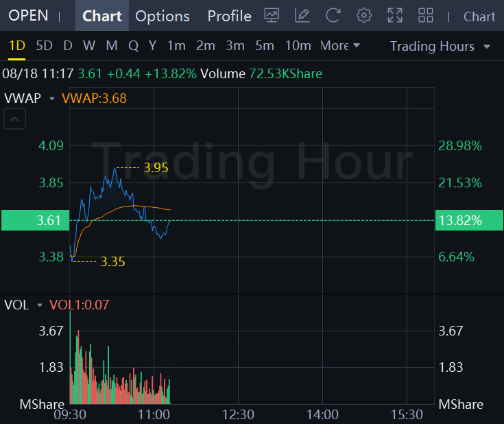Select the drawing pencil tool icon
This screenshot has width=504, height=424.
[302, 16]
